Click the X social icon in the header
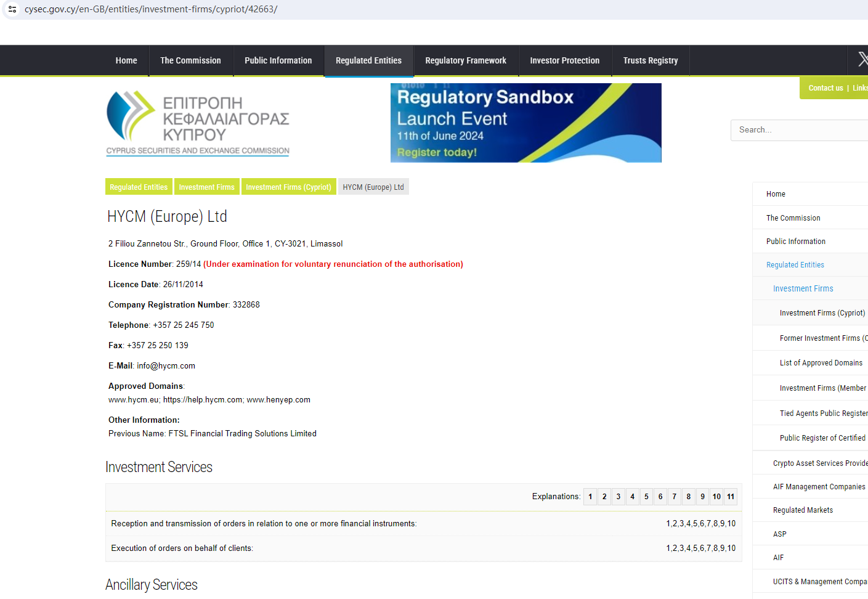868x599 pixels. click(x=862, y=60)
